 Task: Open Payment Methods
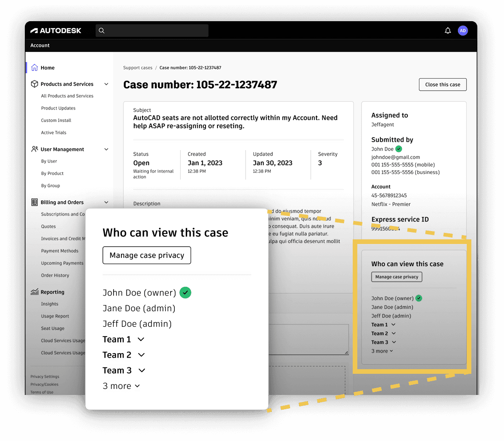click(59, 251)
